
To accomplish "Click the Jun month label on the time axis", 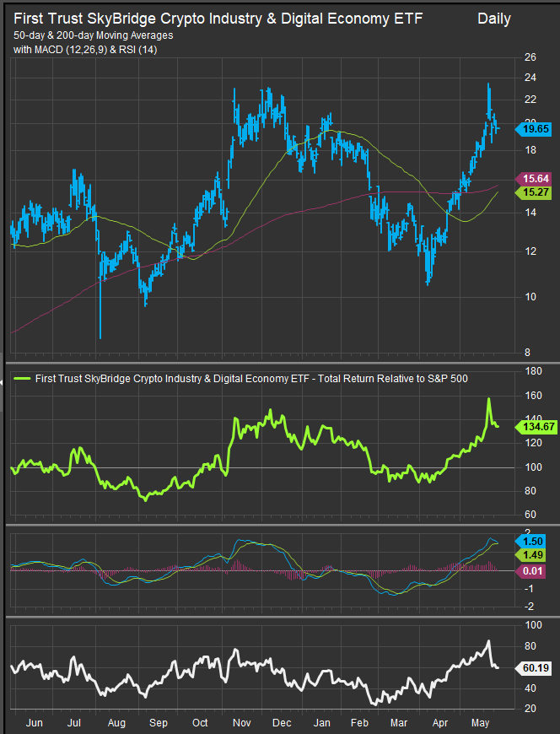I will (34, 723).
